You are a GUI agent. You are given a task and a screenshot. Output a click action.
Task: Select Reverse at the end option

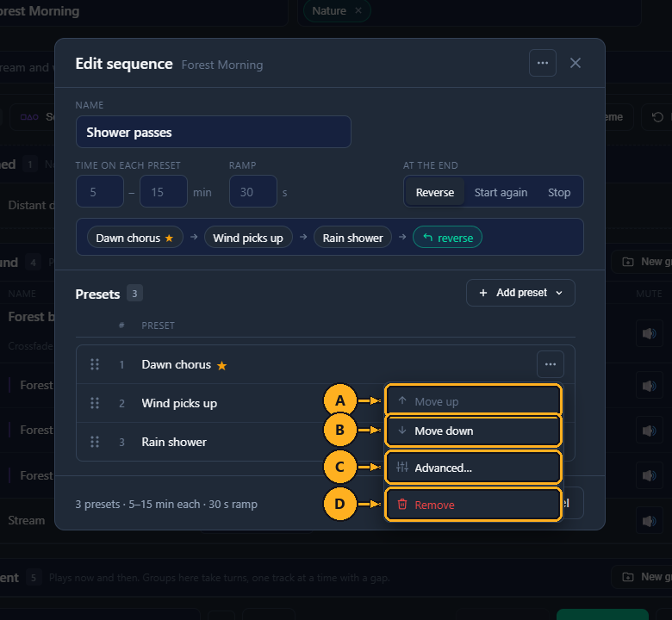click(434, 192)
